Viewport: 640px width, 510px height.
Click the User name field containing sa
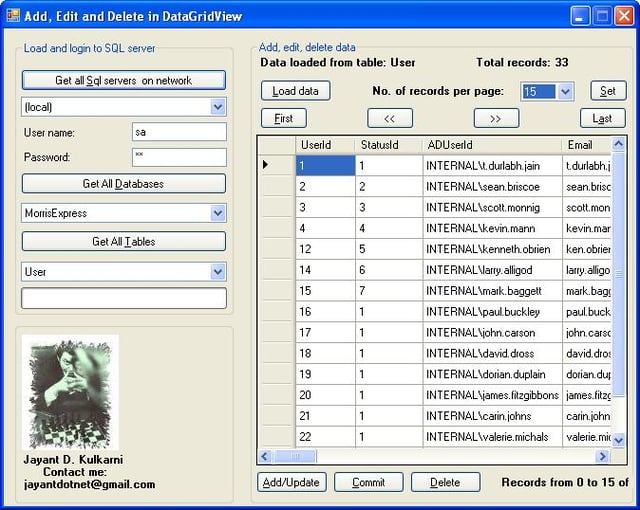179,132
